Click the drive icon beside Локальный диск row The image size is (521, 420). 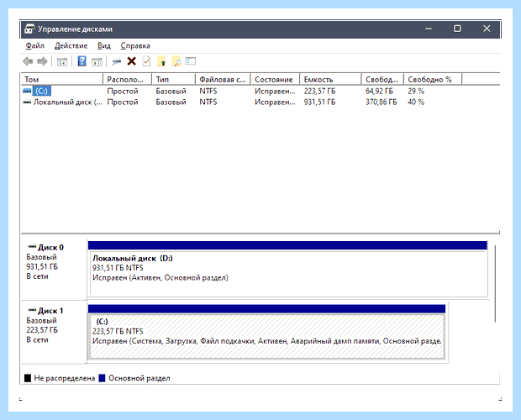pos(27,102)
